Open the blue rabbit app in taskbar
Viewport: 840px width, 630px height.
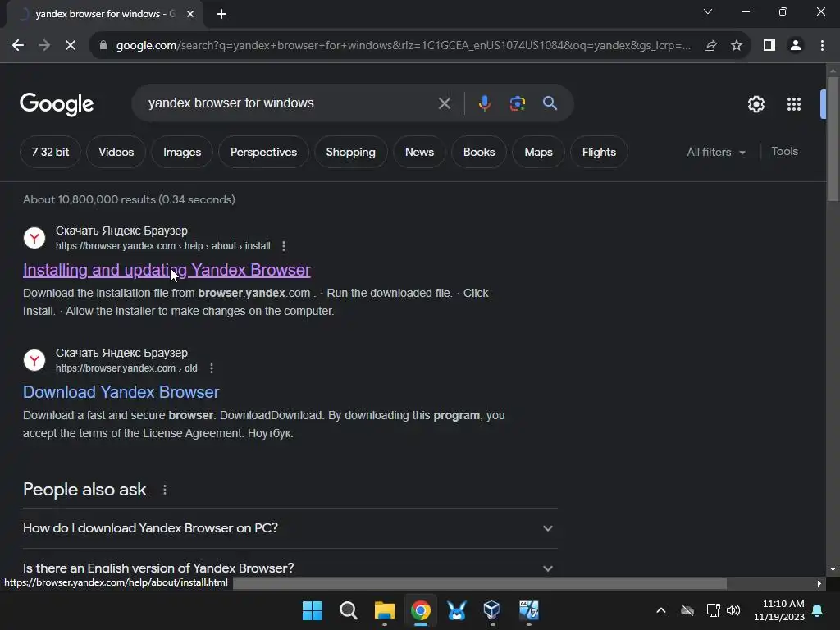[456, 610]
